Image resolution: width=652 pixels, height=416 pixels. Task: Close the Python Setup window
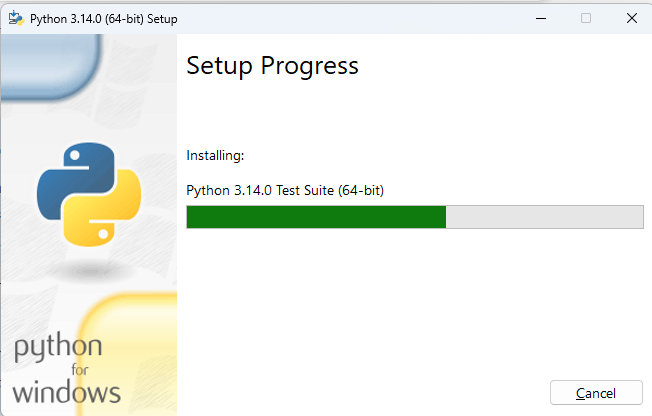632,18
